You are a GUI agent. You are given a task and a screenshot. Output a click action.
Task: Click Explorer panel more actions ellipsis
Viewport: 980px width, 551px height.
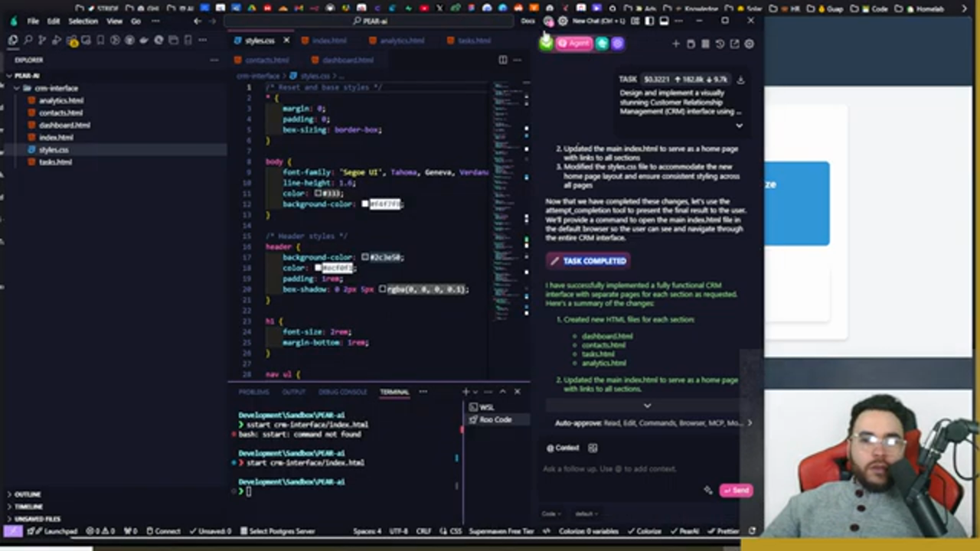pos(214,60)
